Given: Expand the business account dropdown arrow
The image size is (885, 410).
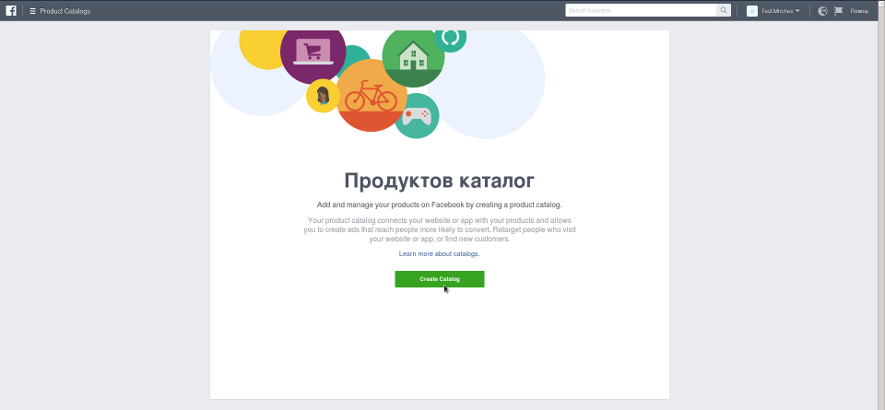Looking at the screenshot, I should click(x=797, y=11).
